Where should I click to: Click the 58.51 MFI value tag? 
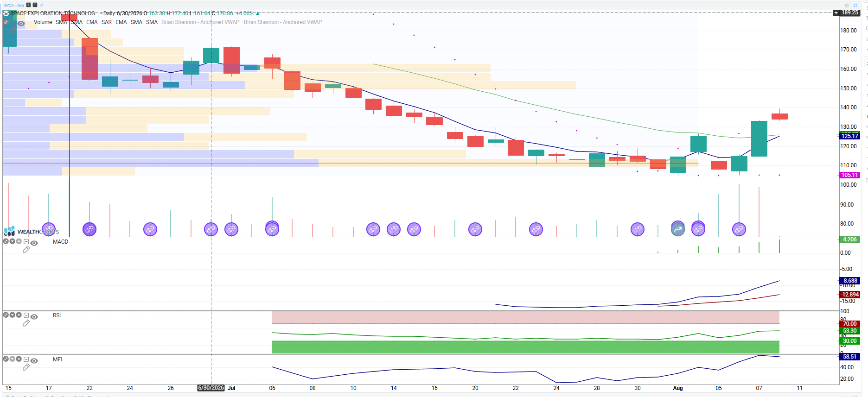click(x=850, y=357)
